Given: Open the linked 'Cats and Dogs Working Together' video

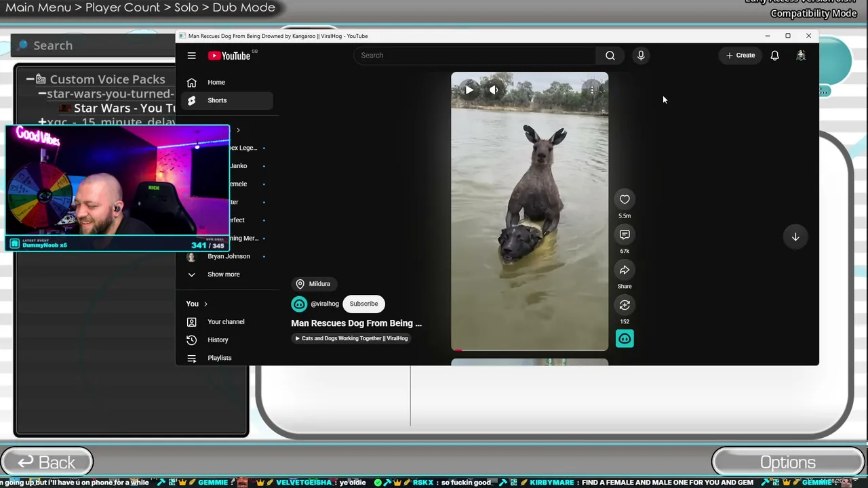Looking at the screenshot, I should point(351,338).
